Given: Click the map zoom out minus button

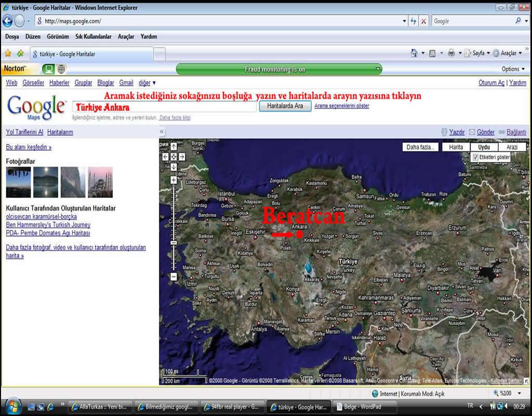Looking at the screenshot, I should click(174, 277).
